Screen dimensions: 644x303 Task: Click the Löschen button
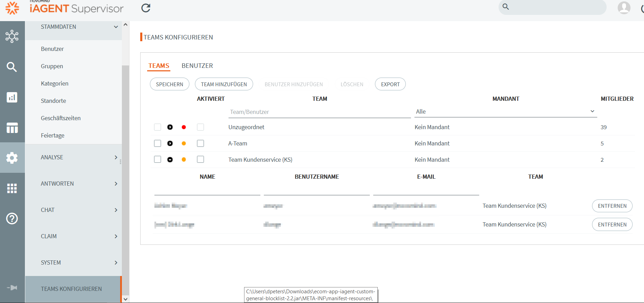352,84
